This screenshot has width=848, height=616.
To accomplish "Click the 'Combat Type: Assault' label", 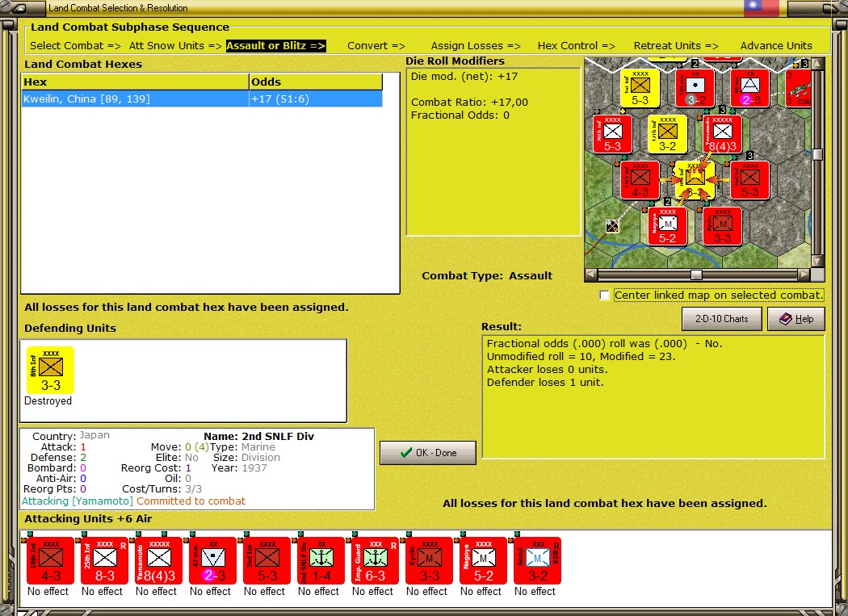I will click(x=487, y=275).
